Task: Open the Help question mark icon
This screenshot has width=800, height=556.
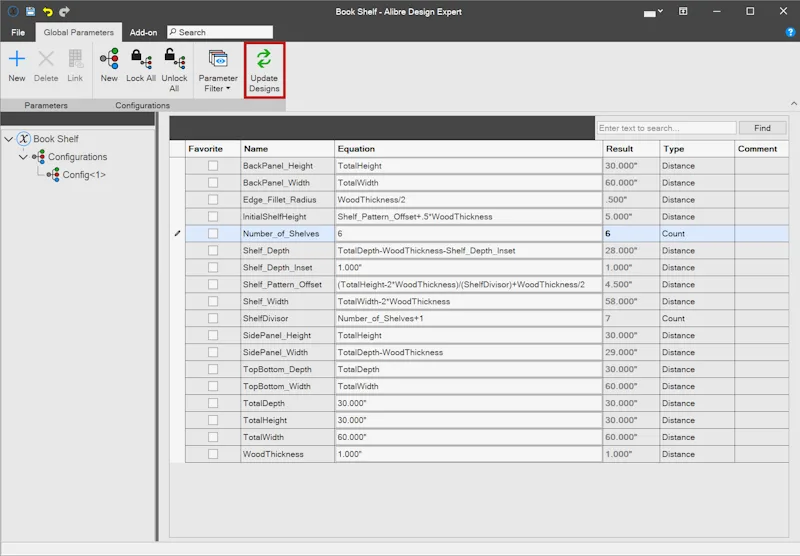Action: pyautogui.click(x=790, y=32)
